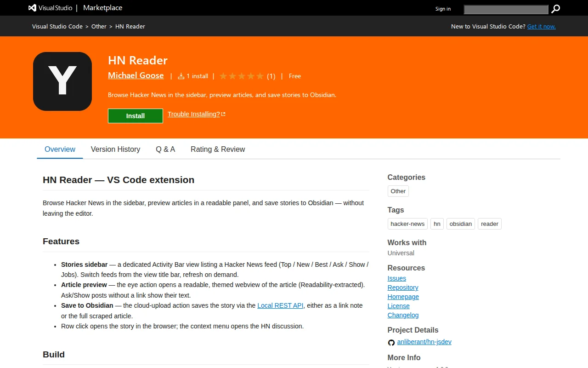Open the Homepage resource link
The width and height of the screenshot is (588, 368).
pos(403,297)
